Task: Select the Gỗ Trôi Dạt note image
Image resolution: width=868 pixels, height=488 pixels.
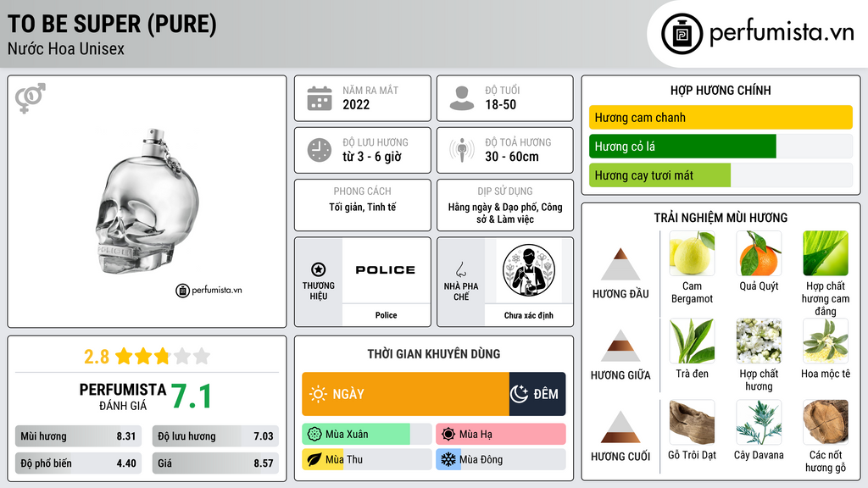Action: (x=692, y=422)
